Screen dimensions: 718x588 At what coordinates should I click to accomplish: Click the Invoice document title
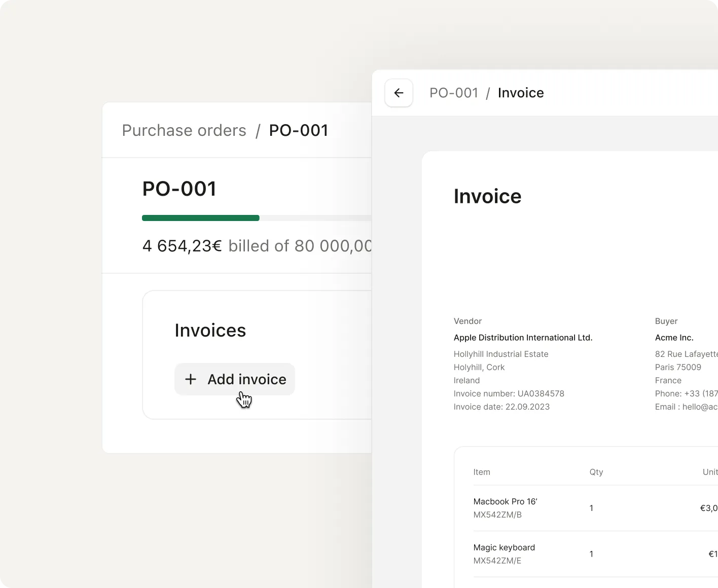(x=487, y=196)
